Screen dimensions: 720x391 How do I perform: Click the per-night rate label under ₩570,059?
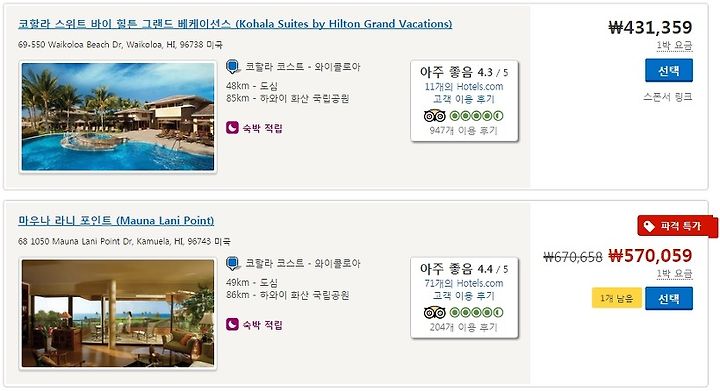click(x=674, y=274)
